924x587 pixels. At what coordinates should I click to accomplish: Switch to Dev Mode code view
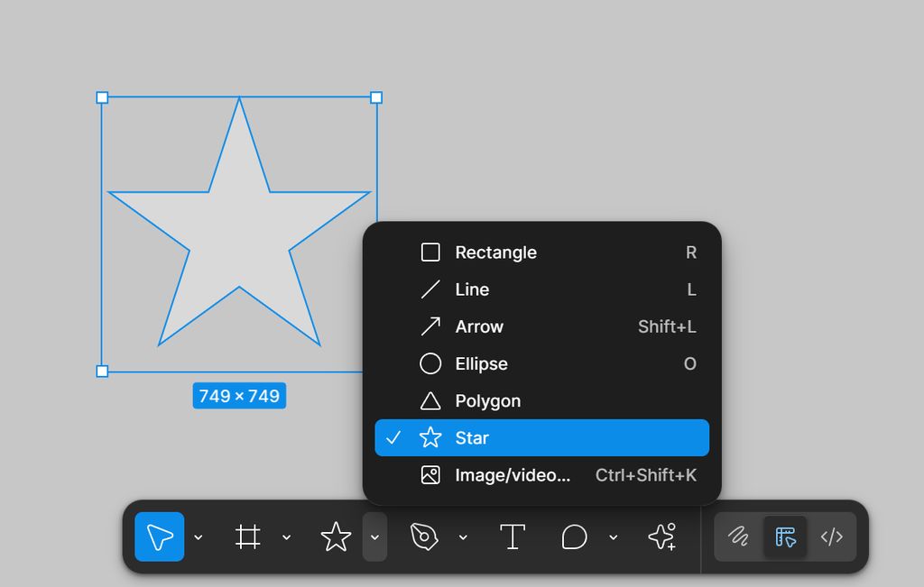tap(831, 537)
